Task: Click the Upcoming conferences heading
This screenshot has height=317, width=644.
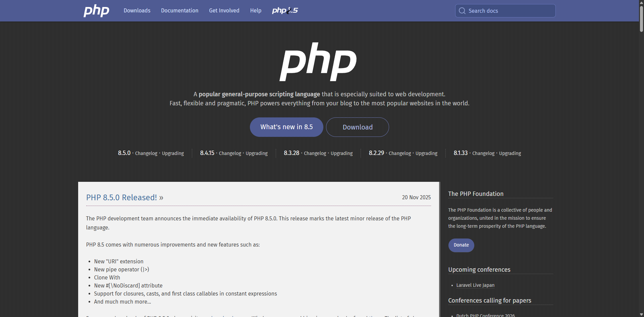Action: tap(479, 270)
